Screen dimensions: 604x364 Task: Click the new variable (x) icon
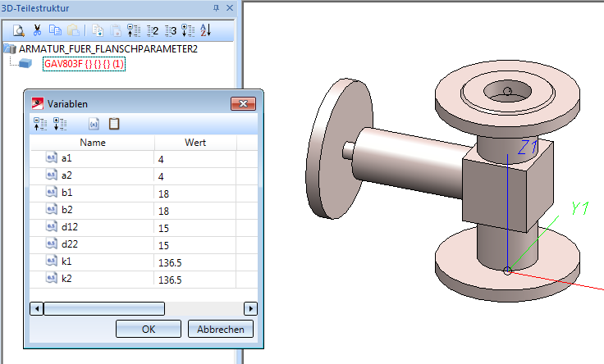click(x=94, y=124)
